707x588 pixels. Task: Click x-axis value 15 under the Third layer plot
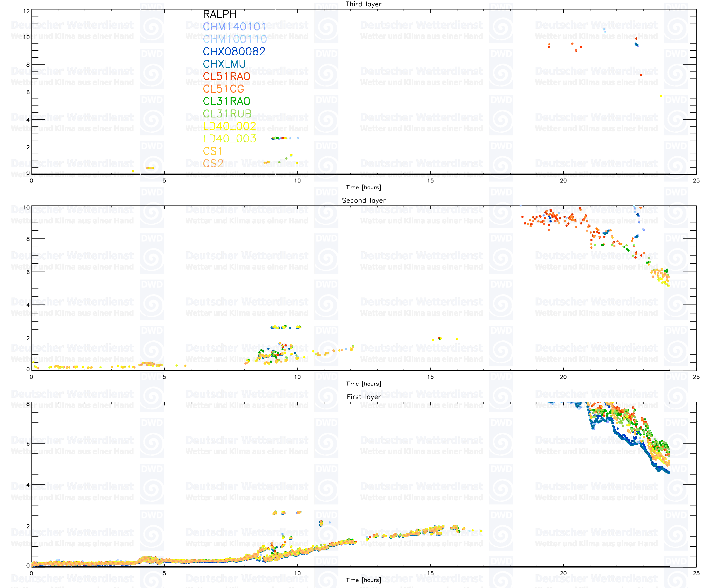430,181
